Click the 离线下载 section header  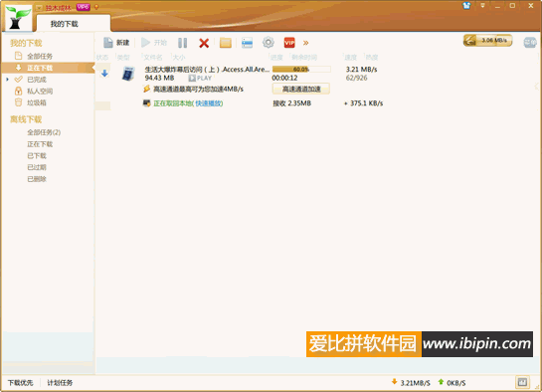[x=26, y=119]
